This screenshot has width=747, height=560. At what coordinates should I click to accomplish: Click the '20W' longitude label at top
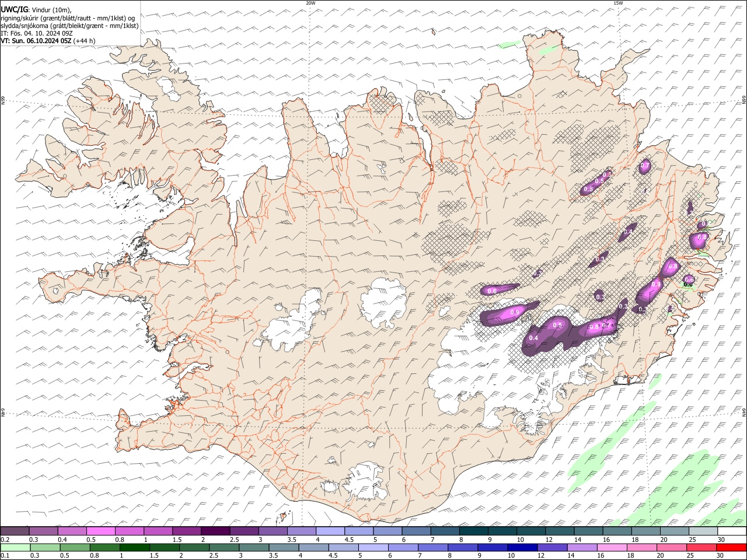point(310,3)
